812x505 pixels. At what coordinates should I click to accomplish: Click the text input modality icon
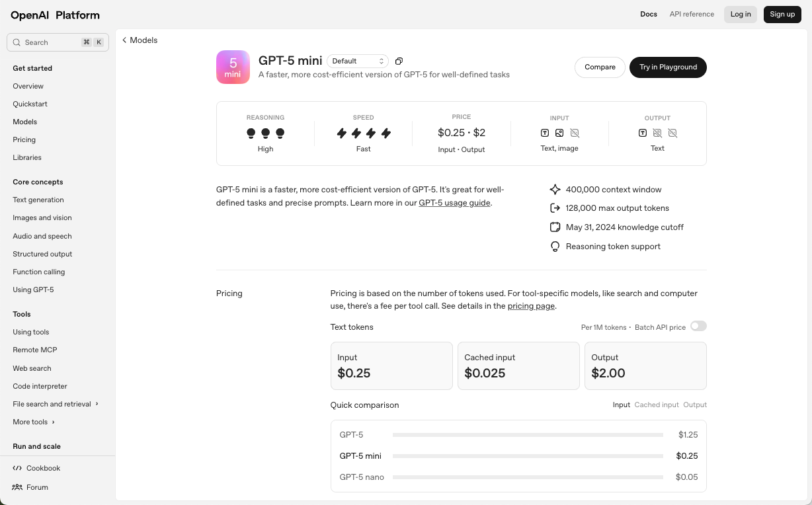(544, 133)
